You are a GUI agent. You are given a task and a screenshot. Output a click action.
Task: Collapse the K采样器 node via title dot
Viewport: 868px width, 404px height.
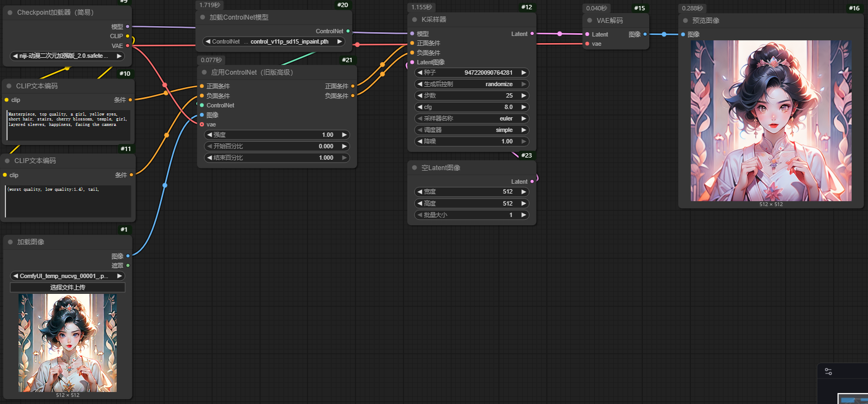(x=414, y=20)
